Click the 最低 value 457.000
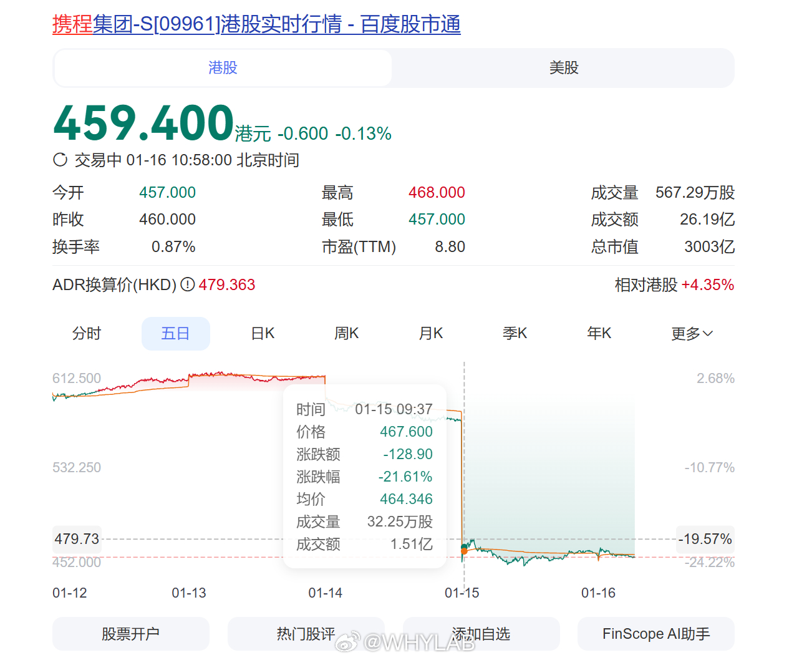The height and width of the screenshot is (660, 812). point(437,220)
